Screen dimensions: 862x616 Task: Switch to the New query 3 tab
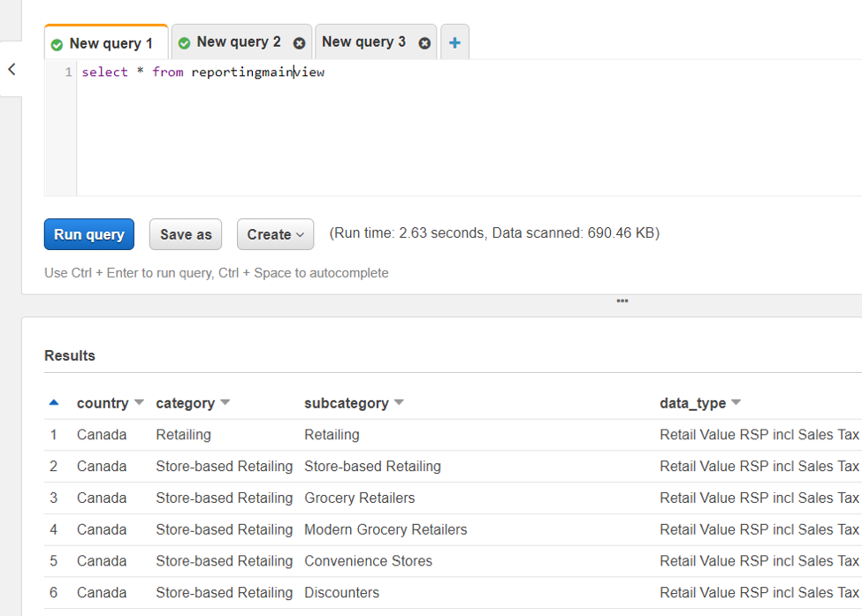coord(364,41)
